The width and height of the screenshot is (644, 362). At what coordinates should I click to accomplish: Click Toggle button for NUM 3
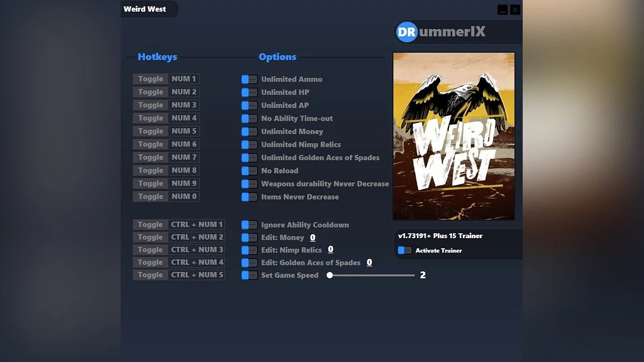(150, 105)
